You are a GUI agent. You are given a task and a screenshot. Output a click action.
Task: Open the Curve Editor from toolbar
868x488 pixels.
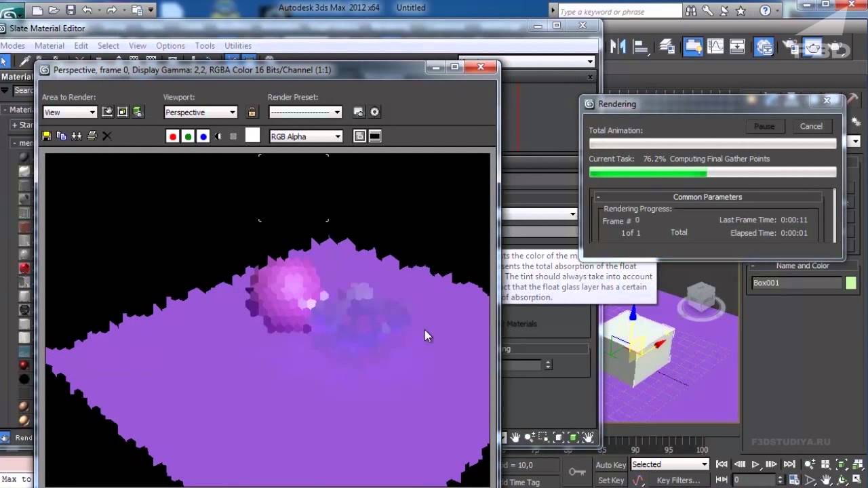coord(715,47)
